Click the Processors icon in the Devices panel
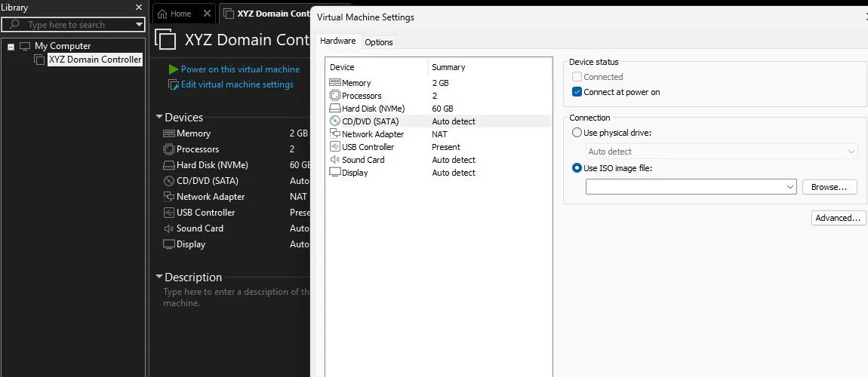The height and width of the screenshot is (377, 868). click(x=169, y=149)
